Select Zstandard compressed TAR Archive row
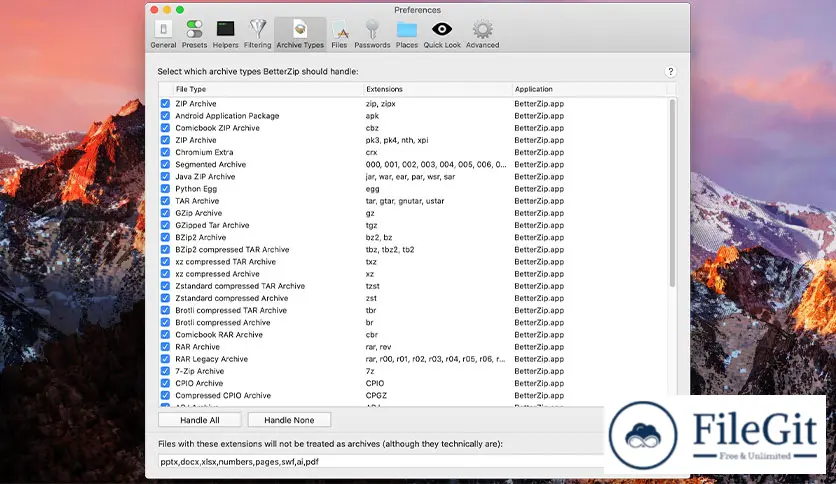The image size is (836, 484). click(414, 286)
